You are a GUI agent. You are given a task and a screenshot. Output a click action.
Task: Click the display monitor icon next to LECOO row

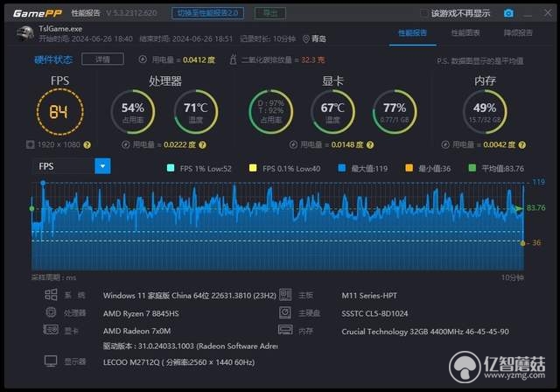(51, 361)
